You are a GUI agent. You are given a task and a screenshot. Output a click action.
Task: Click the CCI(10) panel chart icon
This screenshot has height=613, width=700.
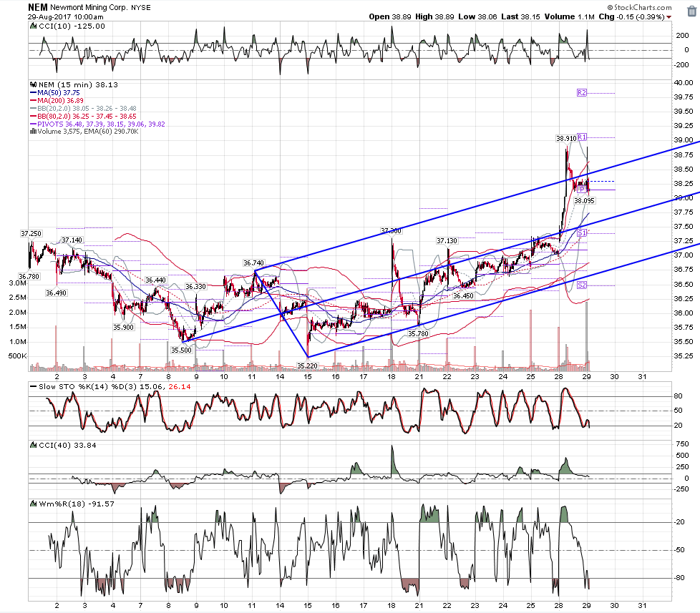coord(33,26)
